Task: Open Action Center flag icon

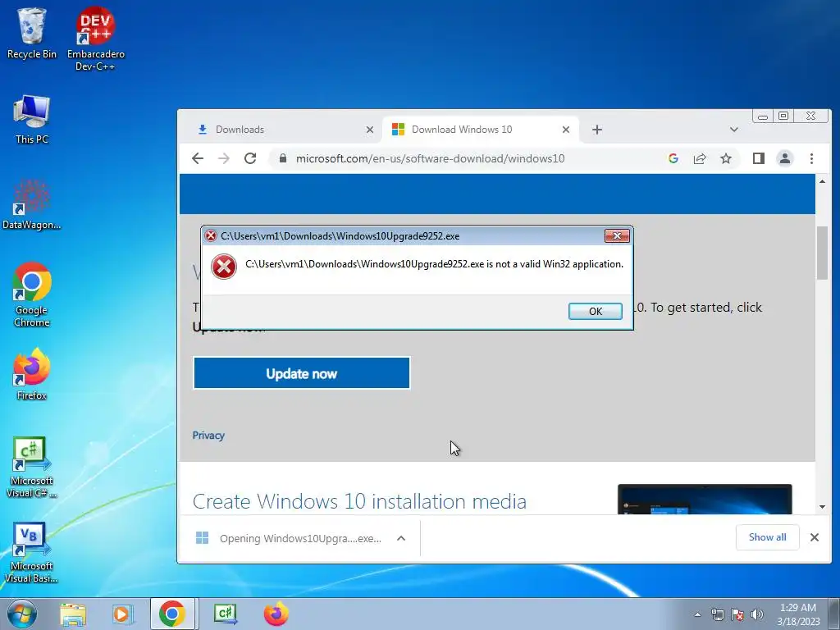Action: tap(737, 614)
